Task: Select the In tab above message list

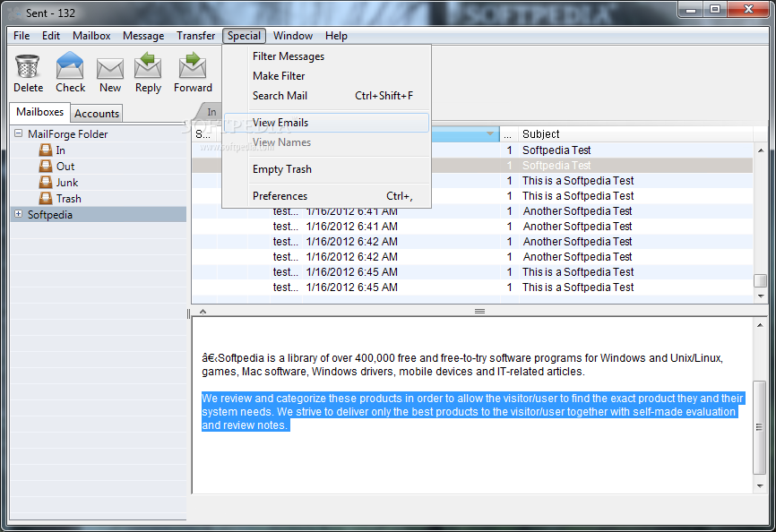Action: 211,112
